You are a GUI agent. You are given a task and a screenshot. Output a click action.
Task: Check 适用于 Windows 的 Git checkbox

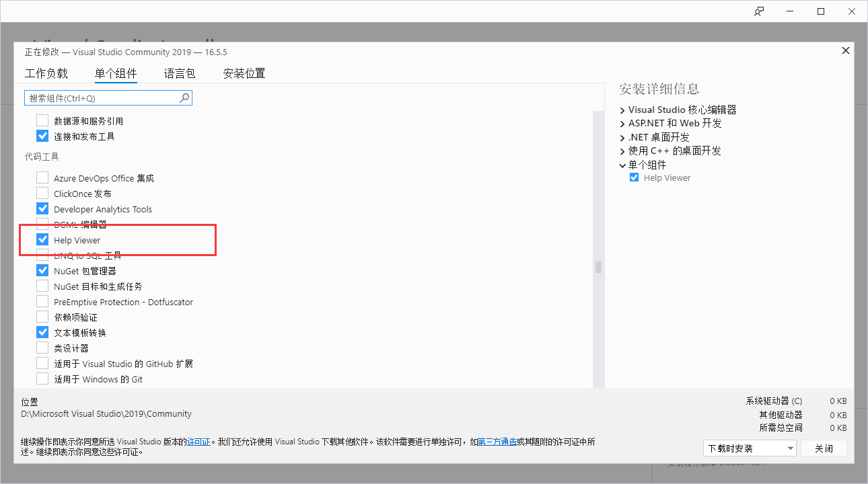tap(42, 379)
